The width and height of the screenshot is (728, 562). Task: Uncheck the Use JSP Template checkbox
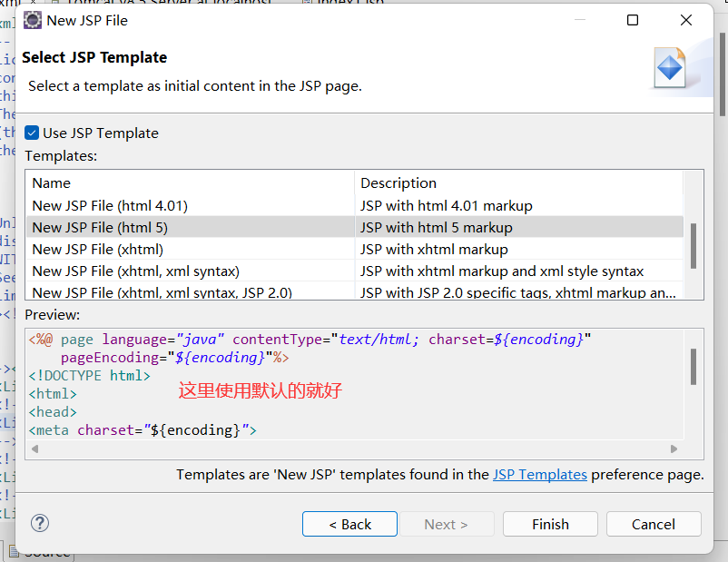coord(33,133)
